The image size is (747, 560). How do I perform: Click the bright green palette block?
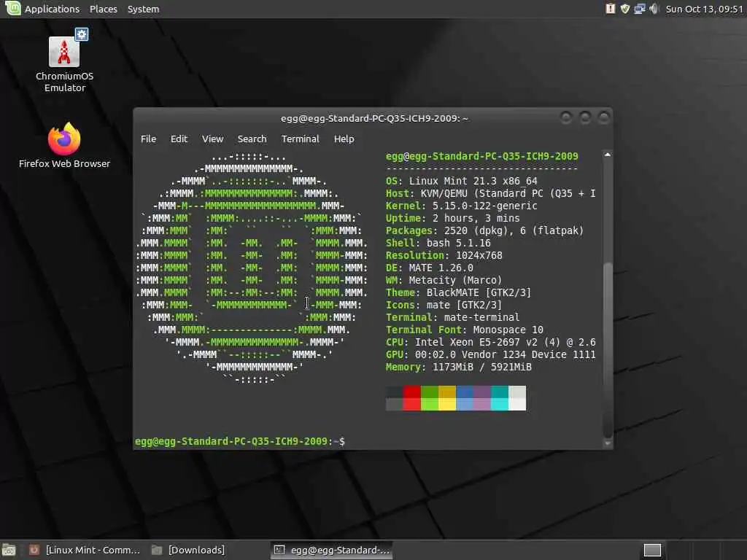click(x=429, y=404)
